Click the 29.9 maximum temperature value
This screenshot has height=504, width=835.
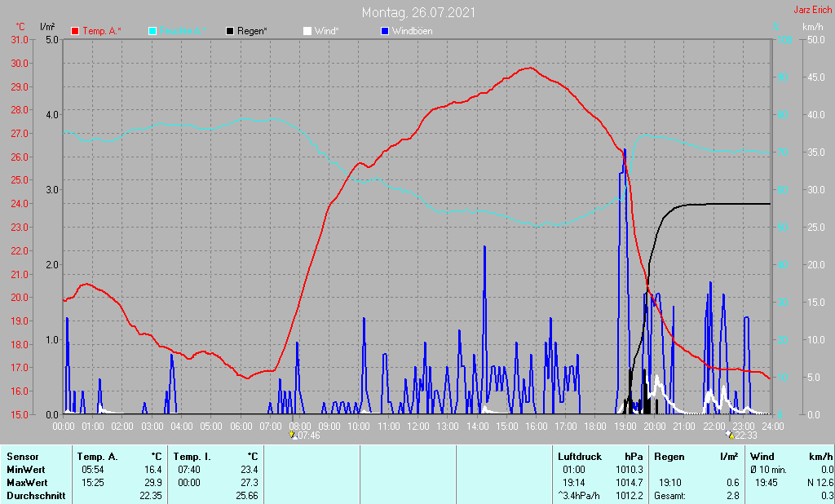[x=152, y=483]
